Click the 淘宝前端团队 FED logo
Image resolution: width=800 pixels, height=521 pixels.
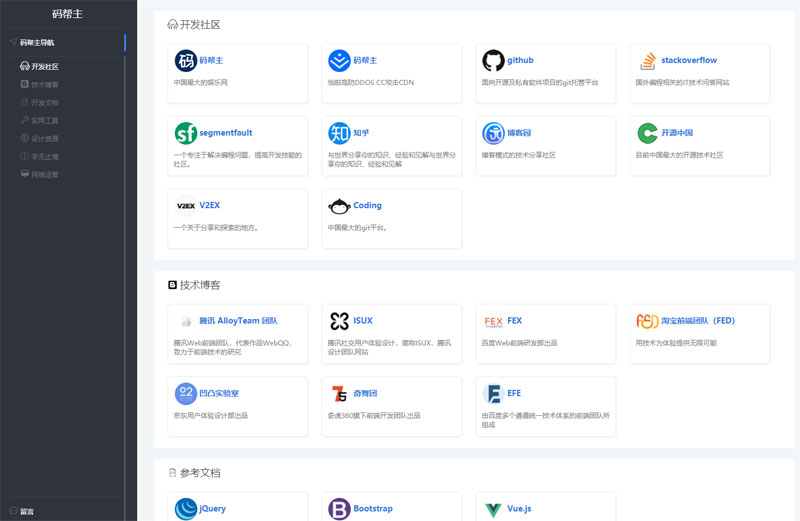647,321
